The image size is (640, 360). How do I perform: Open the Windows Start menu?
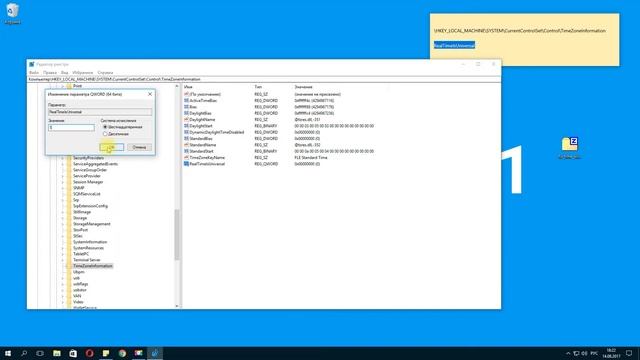tap(8, 353)
